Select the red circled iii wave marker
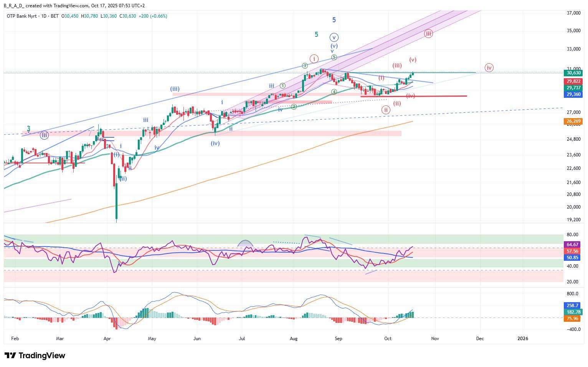588x367 pixels. [428, 33]
